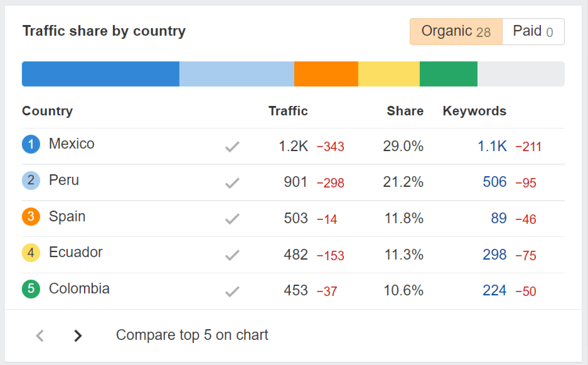Toggle Spain's selection checkmark
The width and height of the screenshot is (588, 365).
[232, 218]
